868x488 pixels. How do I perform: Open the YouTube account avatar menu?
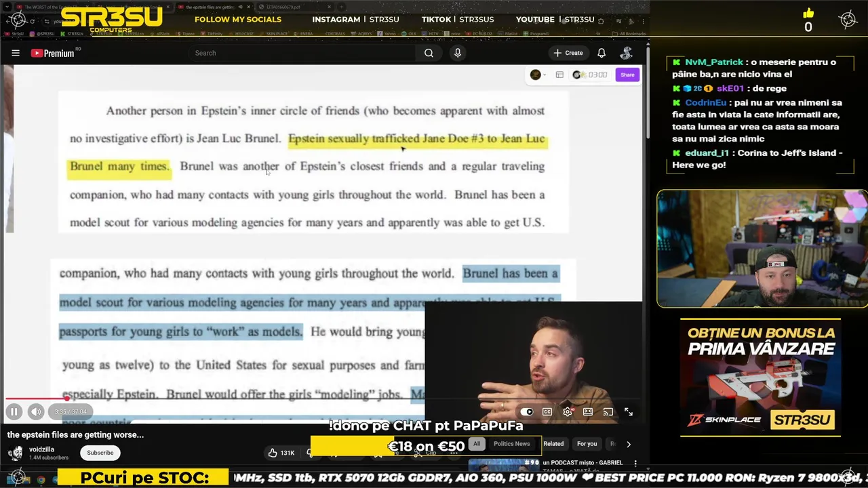pyautogui.click(x=627, y=53)
